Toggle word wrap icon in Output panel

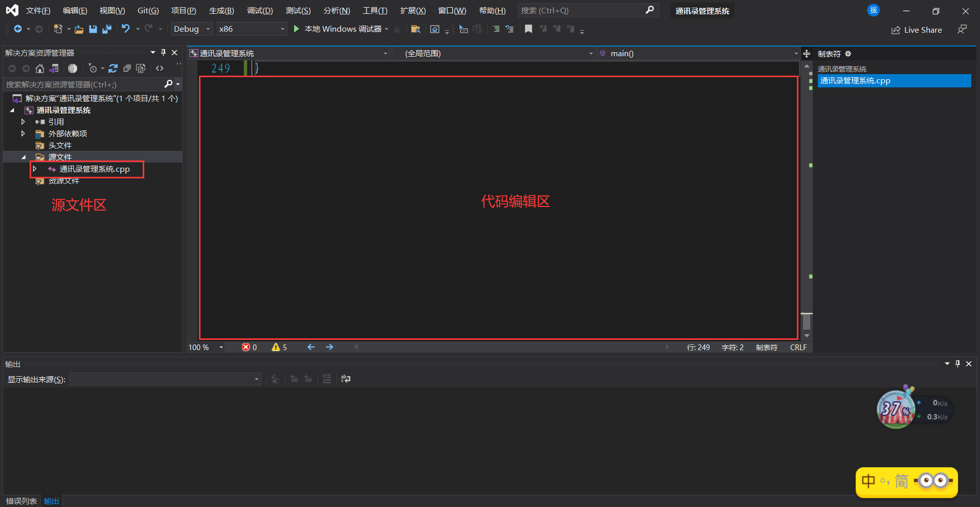pyautogui.click(x=346, y=379)
